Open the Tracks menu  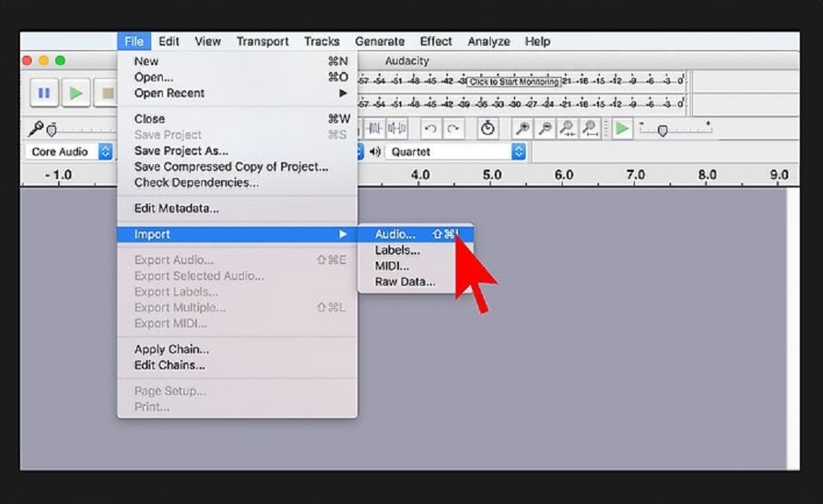pyautogui.click(x=322, y=42)
